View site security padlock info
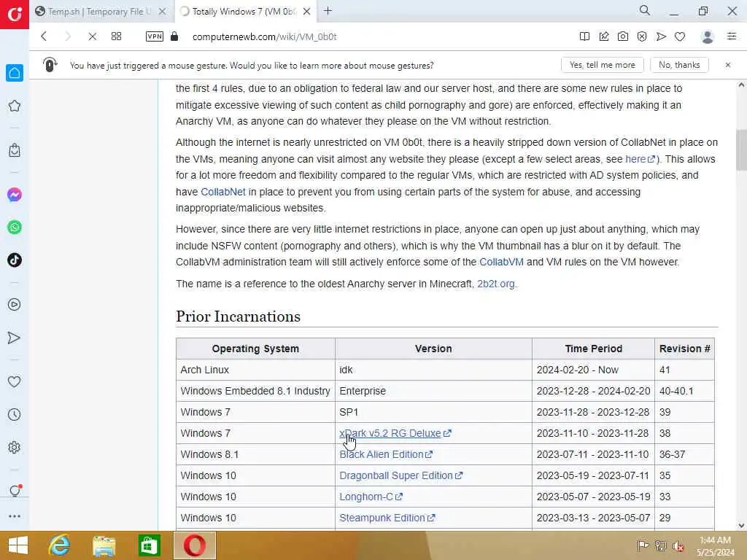Image resolution: width=747 pixels, height=560 pixels. (174, 36)
